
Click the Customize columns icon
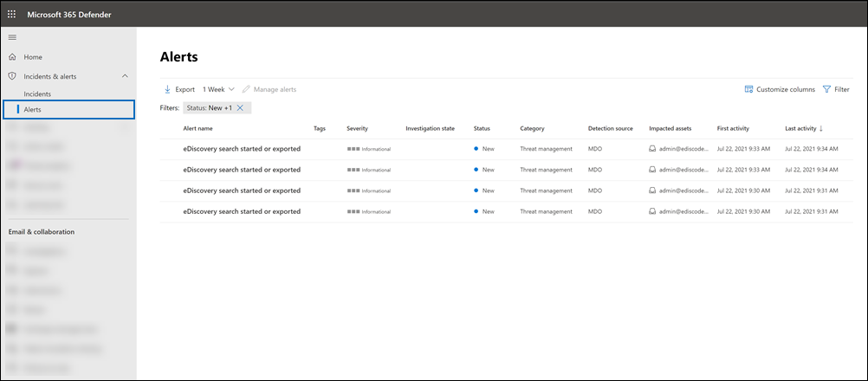coord(748,89)
